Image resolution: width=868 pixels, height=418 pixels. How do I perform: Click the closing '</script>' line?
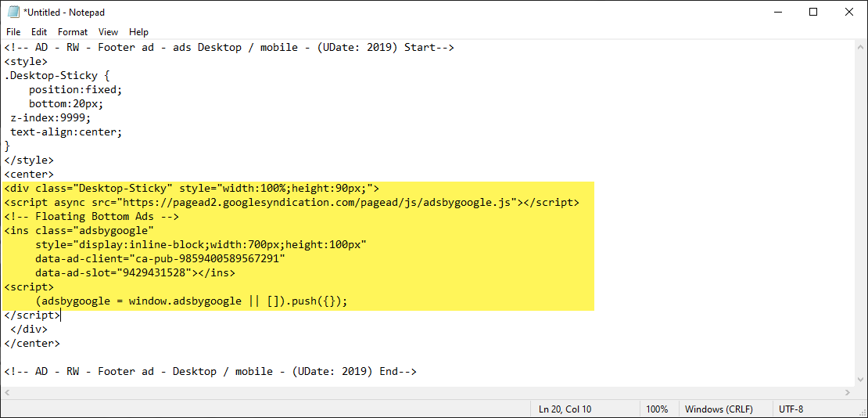32,315
